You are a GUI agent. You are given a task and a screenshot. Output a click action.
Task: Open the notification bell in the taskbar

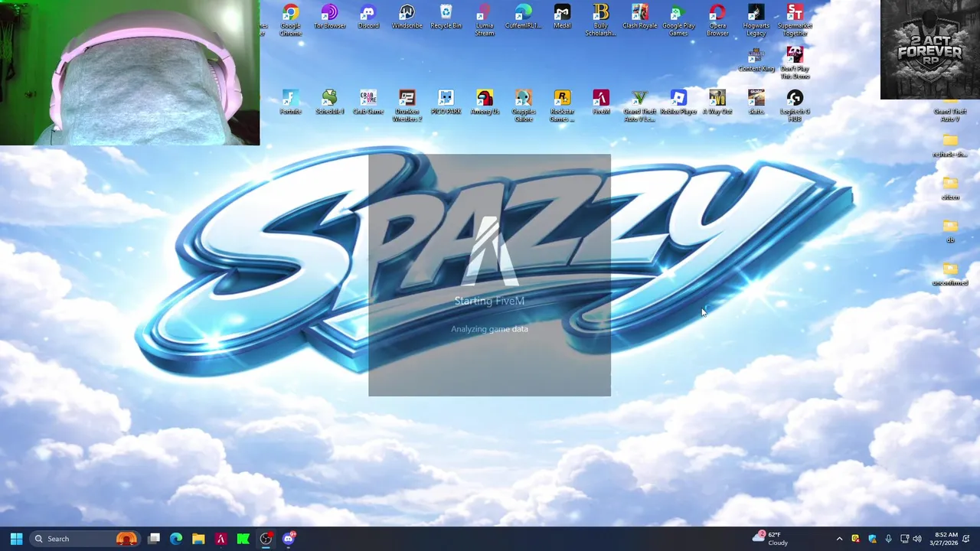[x=967, y=539]
